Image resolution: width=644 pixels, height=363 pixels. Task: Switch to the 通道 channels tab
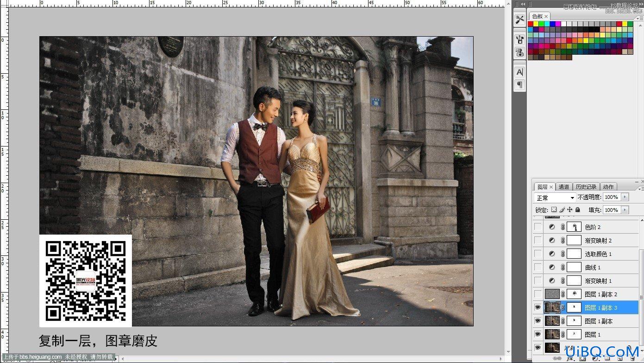point(564,187)
